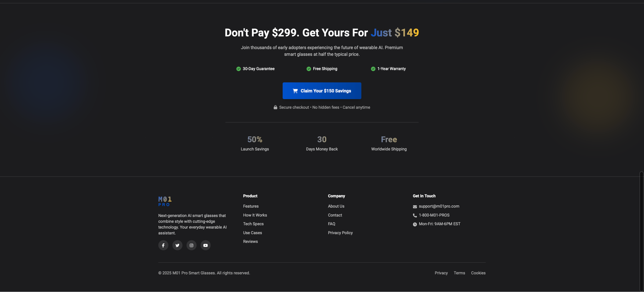This screenshot has width=644, height=292.
Task: Open the Terms link in bottom bar
Action: pos(459,273)
